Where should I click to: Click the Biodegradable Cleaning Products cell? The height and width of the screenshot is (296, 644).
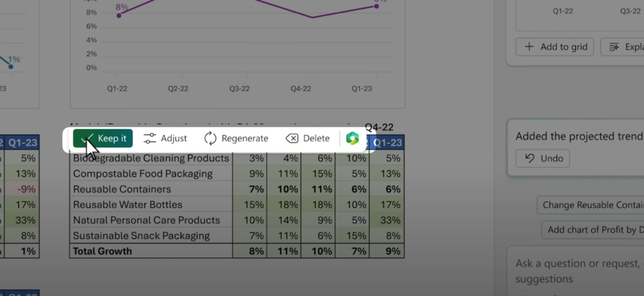151,158
